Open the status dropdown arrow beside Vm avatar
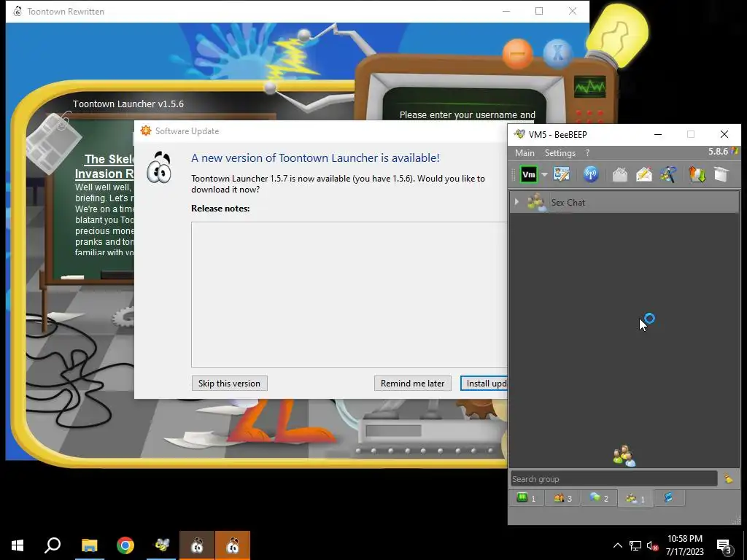Screen dimensions: 747x560 coord(544,175)
